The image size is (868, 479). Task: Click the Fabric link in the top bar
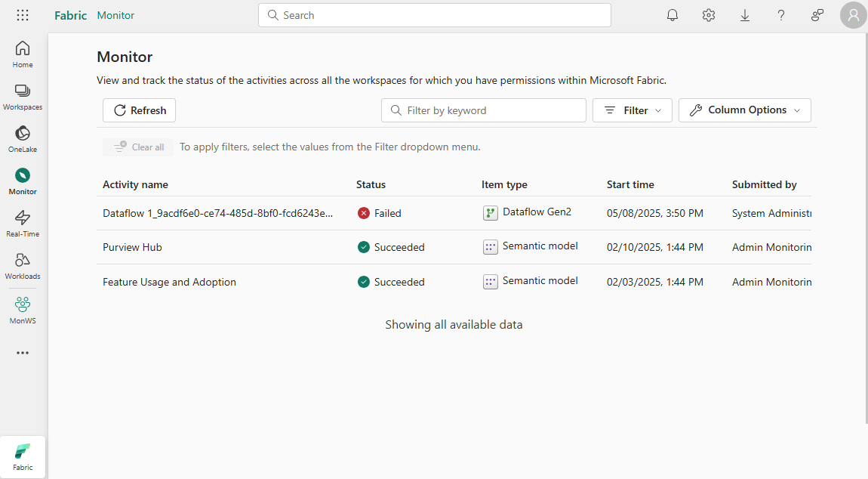(70, 14)
